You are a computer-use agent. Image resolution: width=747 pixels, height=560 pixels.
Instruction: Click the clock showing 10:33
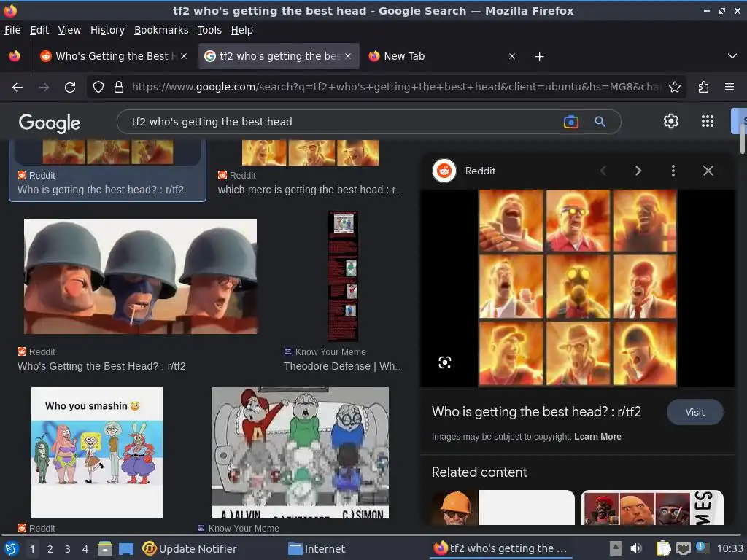[729, 548]
